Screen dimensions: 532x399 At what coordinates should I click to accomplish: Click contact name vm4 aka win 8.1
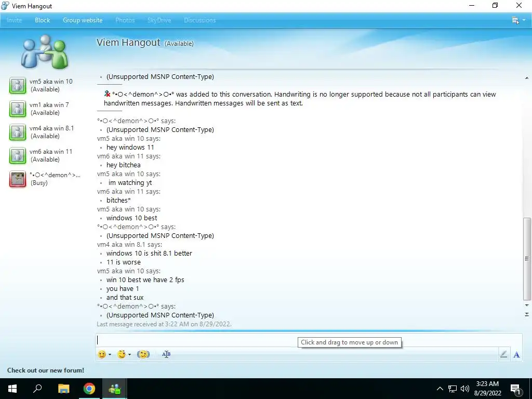click(x=51, y=128)
